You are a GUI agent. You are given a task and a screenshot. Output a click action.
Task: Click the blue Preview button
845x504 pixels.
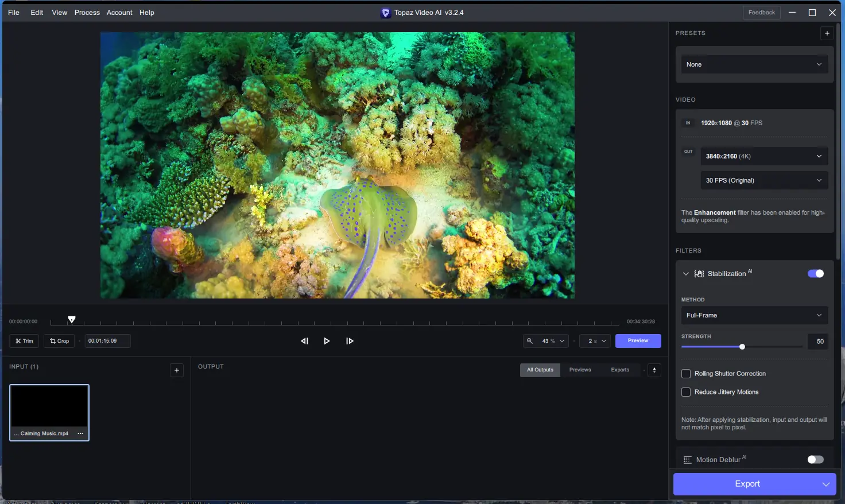click(638, 341)
